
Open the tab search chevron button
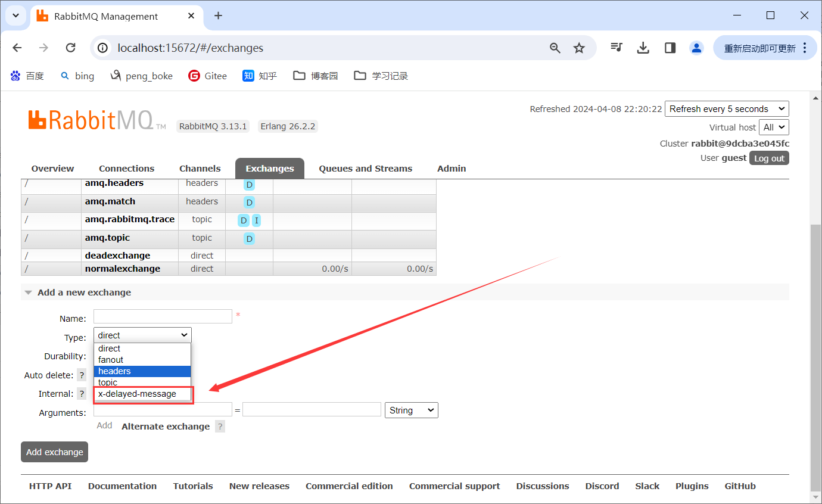pos(15,15)
